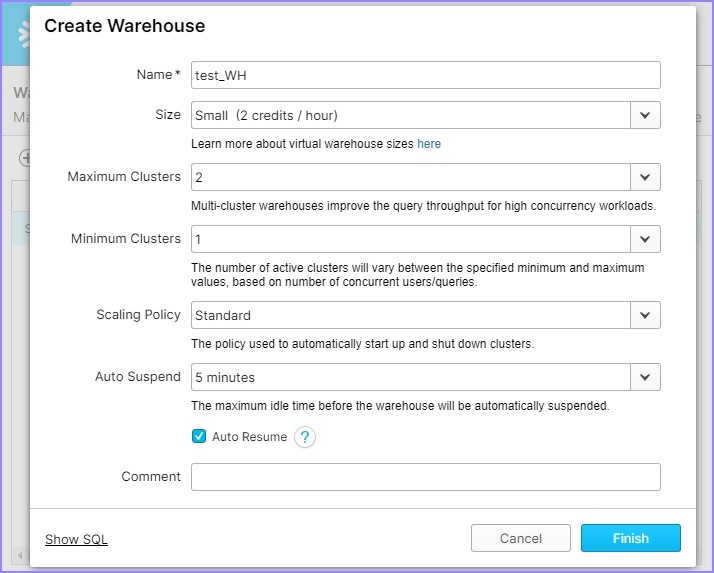This screenshot has width=714, height=573.
Task: Follow the 'here' warehouse sizes link
Action: 429,144
